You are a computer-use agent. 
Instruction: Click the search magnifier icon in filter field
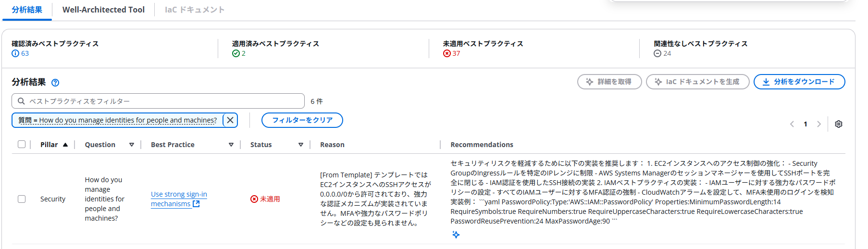(x=21, y=101)
